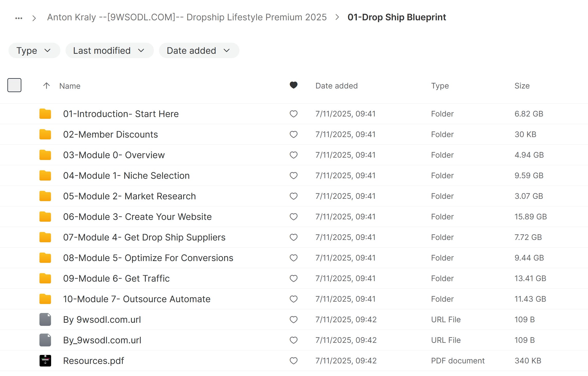Open the Type filter dropdown
588x376 pixels.
[x=34, y=51]
